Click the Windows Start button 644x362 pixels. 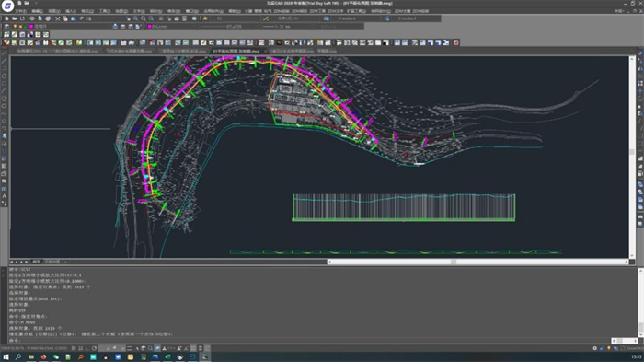[6, 357]
